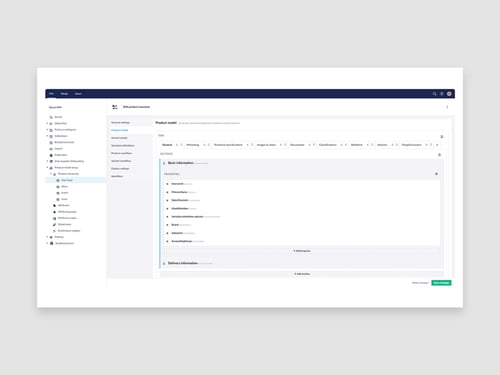
Task: Select Enrichment models in the sidebar tree
Action: click(69, 231)
